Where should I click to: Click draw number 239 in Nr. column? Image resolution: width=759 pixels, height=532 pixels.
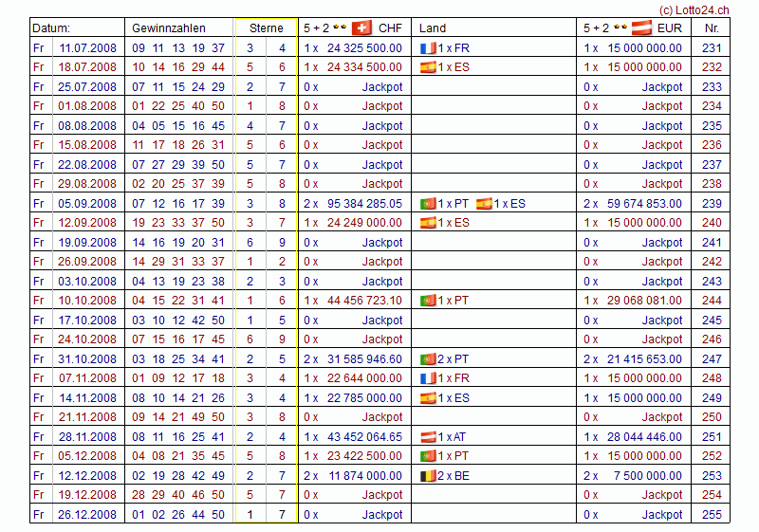712,203
